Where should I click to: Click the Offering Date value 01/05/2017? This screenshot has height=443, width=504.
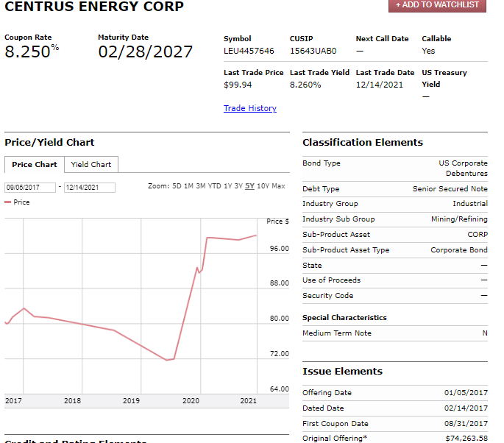click(x=466, y=393)
